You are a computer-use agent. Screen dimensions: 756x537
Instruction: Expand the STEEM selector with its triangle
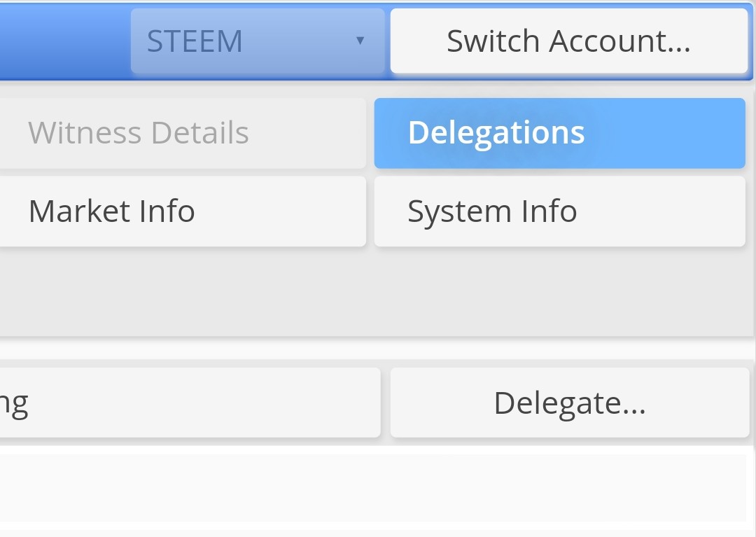tap(360, 41)
